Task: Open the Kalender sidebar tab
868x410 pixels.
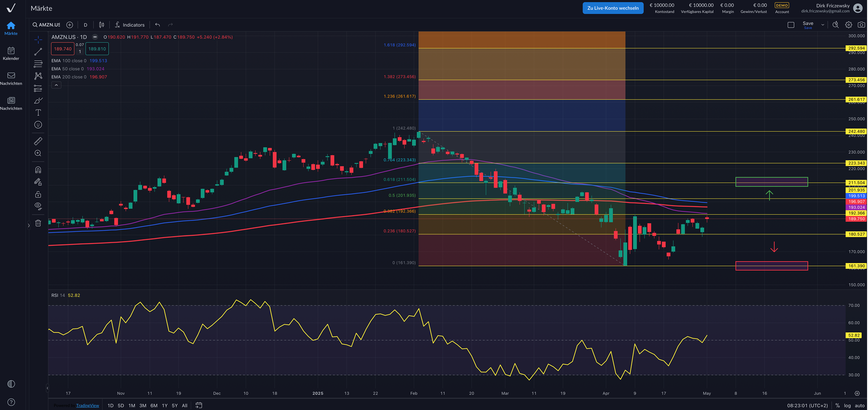Action: (11, 53)
